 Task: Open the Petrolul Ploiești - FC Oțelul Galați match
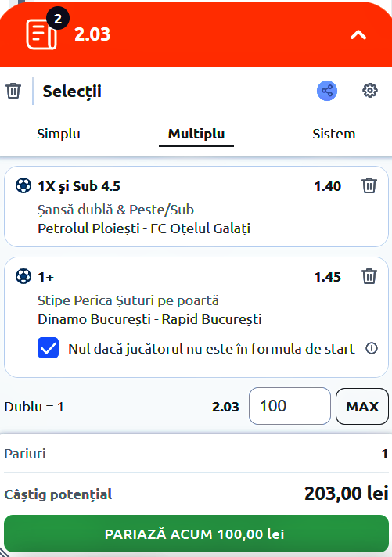[x=144, y=228]
